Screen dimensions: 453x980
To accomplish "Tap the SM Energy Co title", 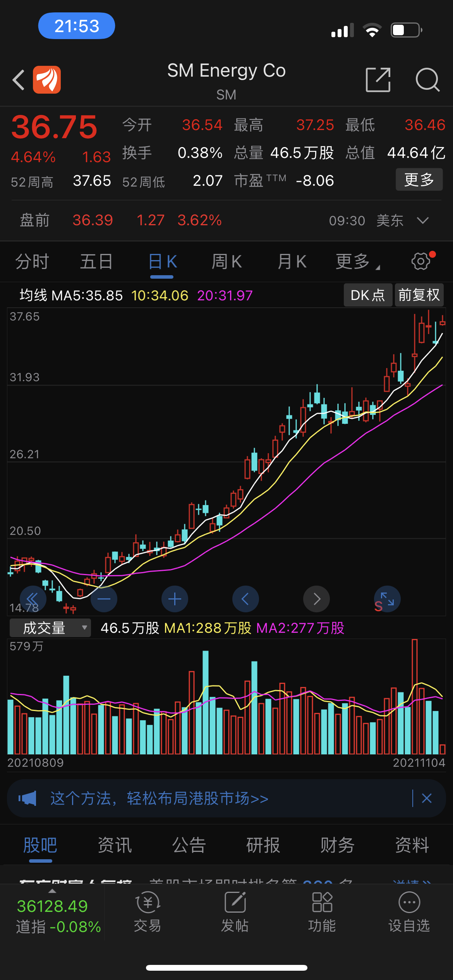I will [x=226, y=70].
